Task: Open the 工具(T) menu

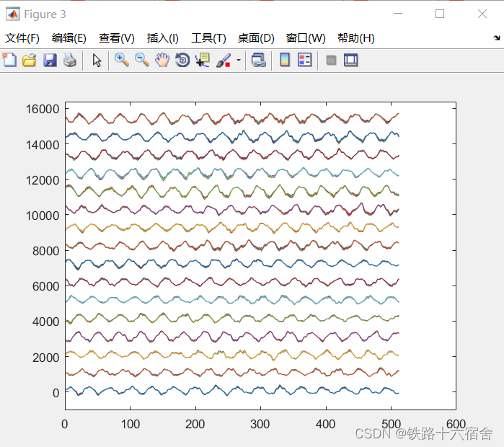Action: (x=208, y=38)
